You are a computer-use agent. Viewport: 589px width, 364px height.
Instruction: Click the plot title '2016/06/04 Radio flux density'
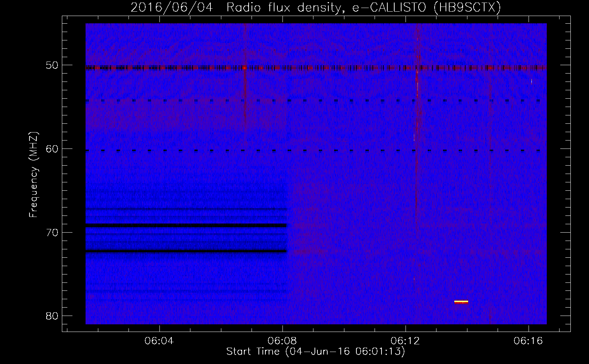(235, 8)
